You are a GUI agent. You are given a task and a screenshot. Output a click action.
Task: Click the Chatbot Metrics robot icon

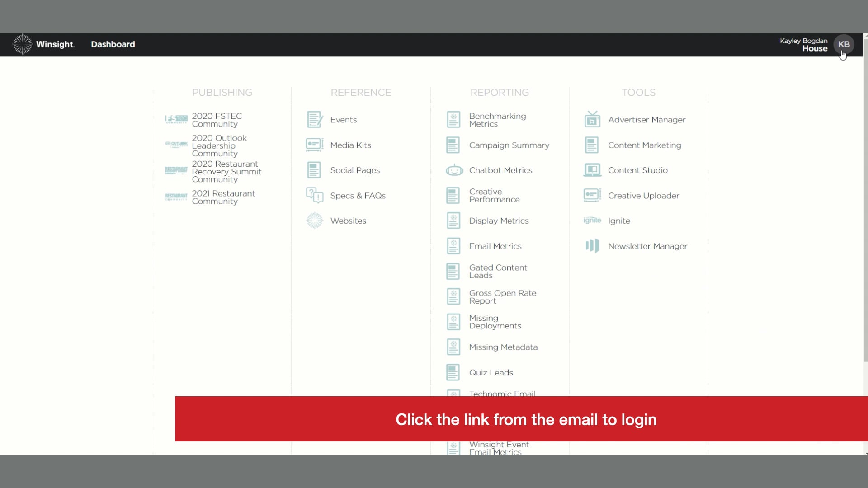[454, 170]
